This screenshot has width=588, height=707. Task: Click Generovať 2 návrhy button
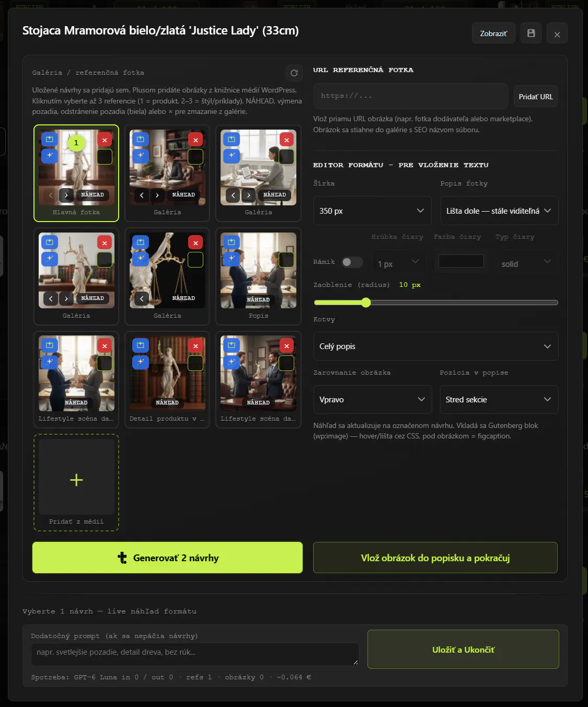(x=167, y=558)
